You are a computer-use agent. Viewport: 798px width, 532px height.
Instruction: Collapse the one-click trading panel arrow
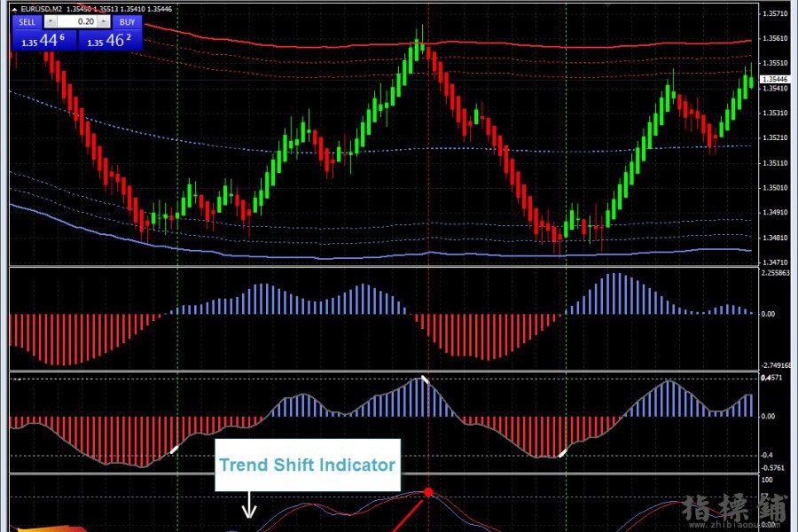coord(14,9)
